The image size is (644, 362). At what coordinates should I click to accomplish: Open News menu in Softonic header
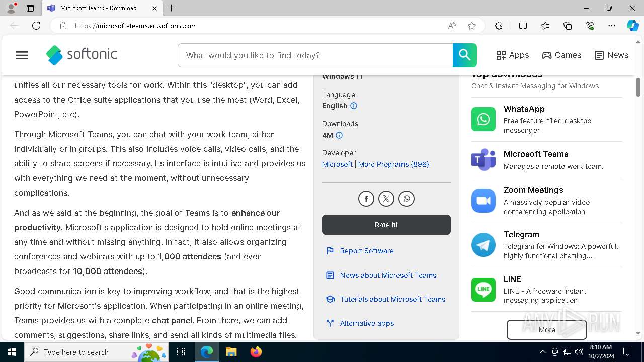click(611, 55)
